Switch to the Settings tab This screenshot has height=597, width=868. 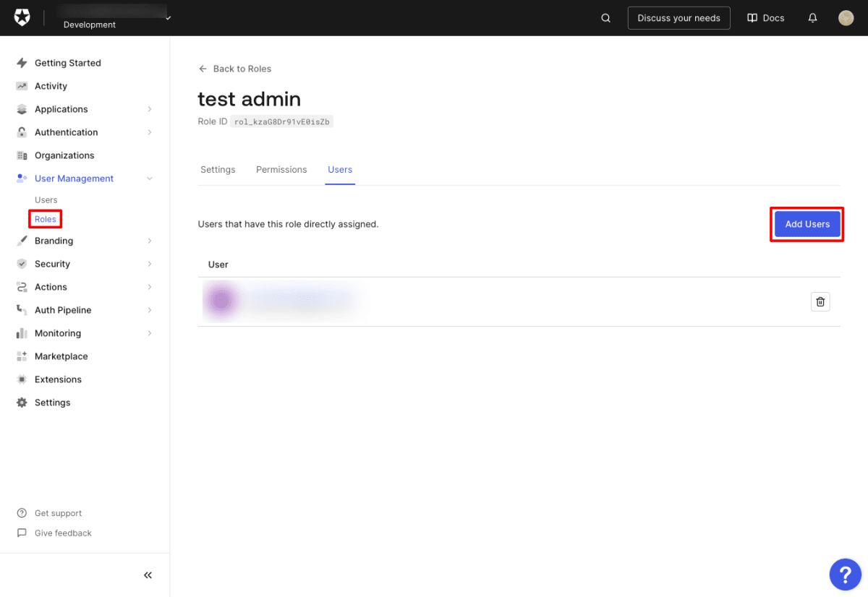218,169
